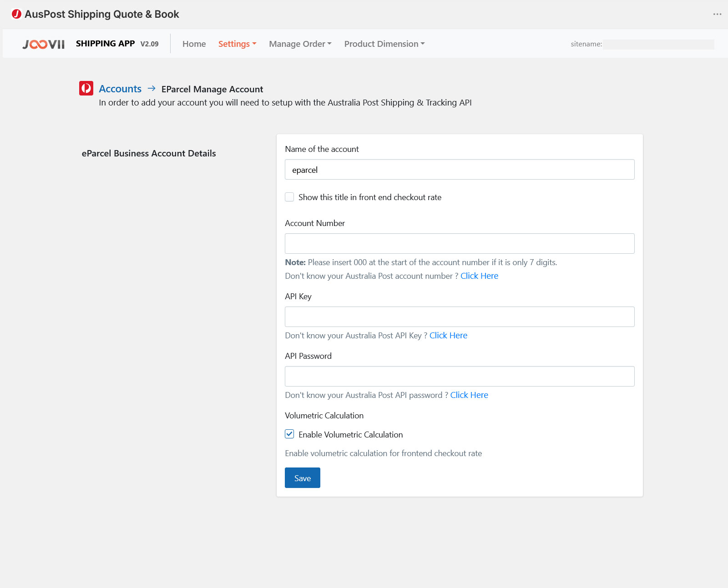Image resolution: width=728 pixels, height=588 pixels.
Task: Click the Name of the account field
Action: pyautogui.click(x=460, y=170)
